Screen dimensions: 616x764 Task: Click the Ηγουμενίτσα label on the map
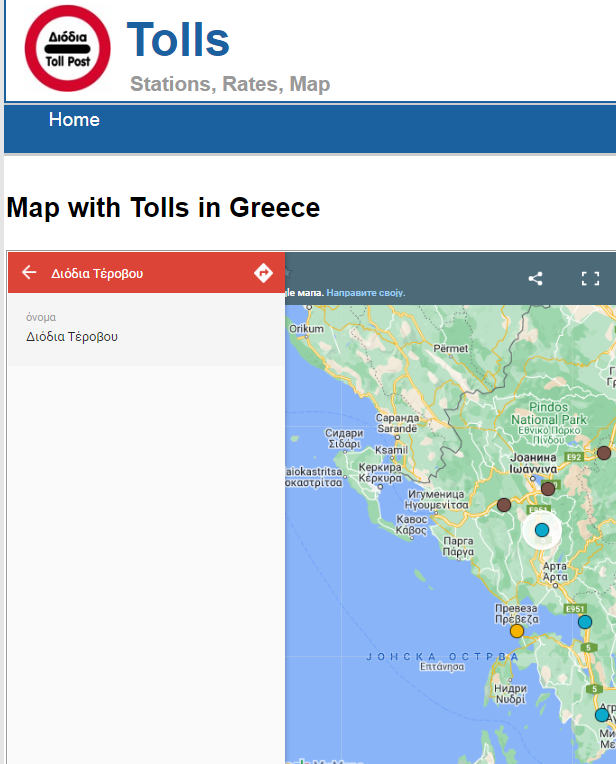[x=437, y=505]
